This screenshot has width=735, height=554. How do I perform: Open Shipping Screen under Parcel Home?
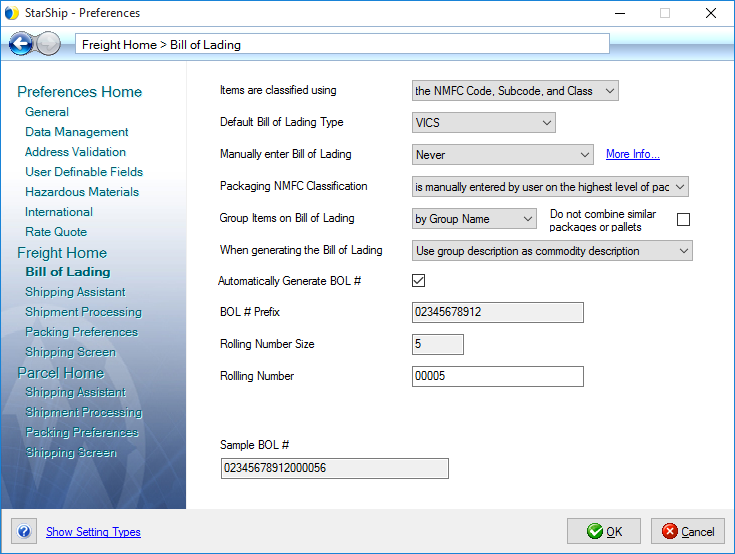71,452
